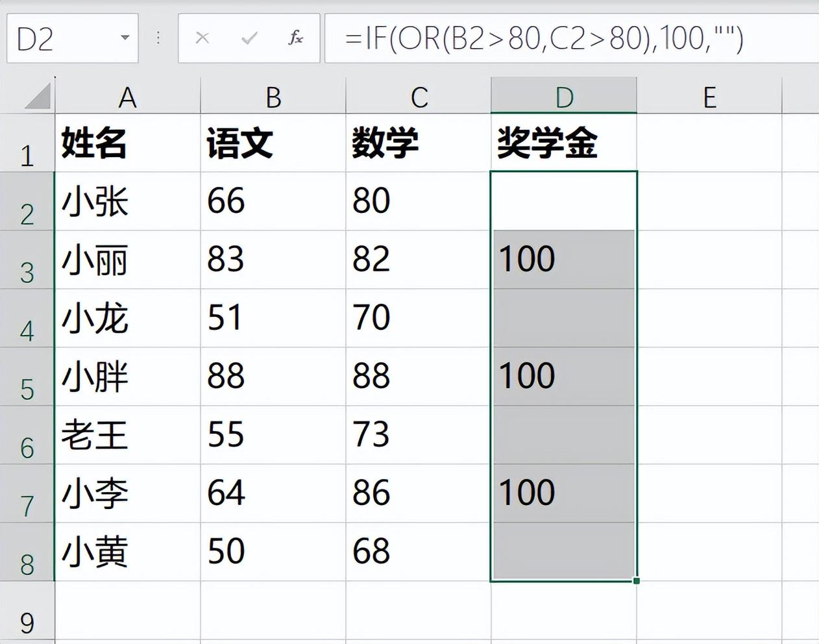This screenshot has height=644, width=819.
Task: Select column A header
Action: (x=128, y=96)
